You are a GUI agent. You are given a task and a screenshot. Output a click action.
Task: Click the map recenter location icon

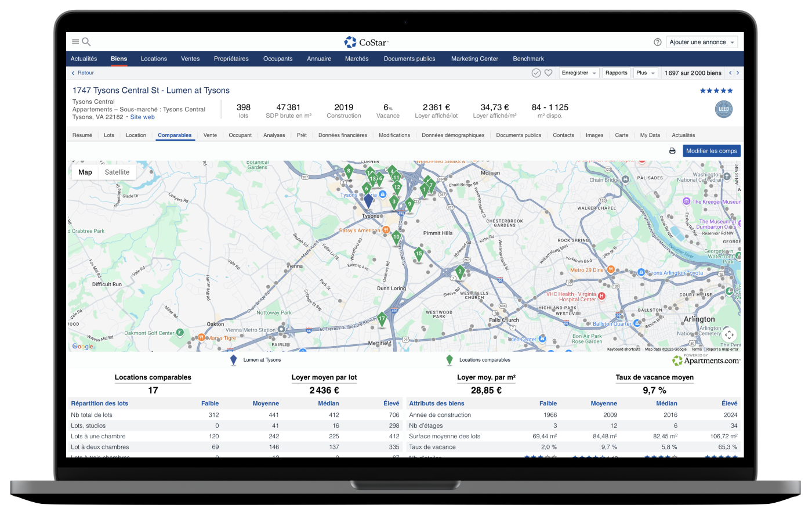729,334
